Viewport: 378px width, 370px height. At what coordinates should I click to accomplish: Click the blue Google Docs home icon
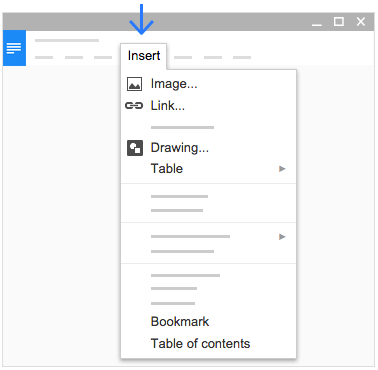[x=14, y=48]
